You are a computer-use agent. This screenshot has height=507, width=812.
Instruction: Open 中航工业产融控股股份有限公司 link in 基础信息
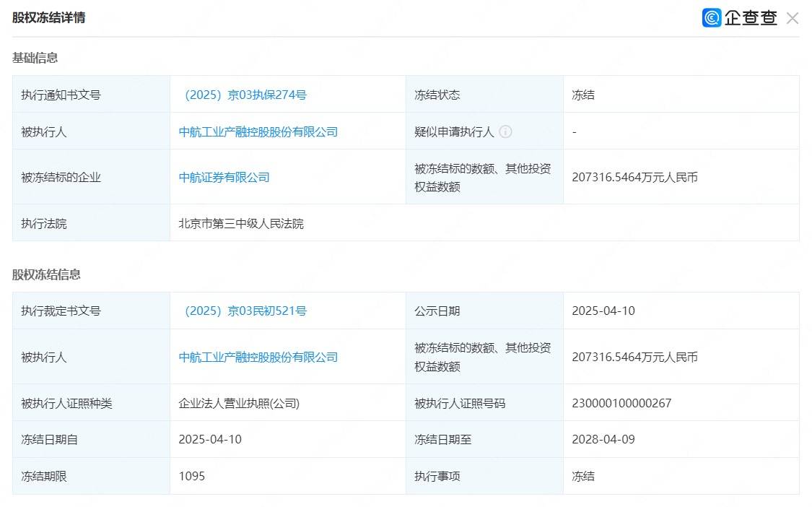(258, 132)
